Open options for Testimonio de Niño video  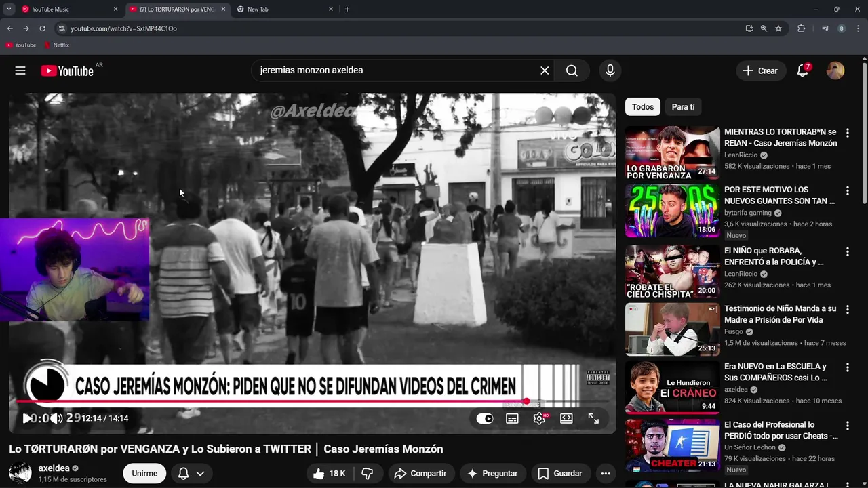[x=847, y=309]
